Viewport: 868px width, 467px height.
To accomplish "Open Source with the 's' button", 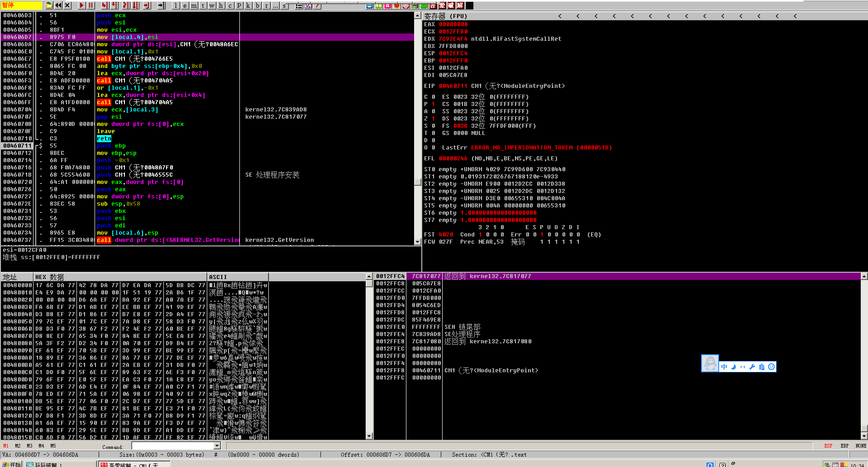I will pyautogui.click(x=285, y=5).
